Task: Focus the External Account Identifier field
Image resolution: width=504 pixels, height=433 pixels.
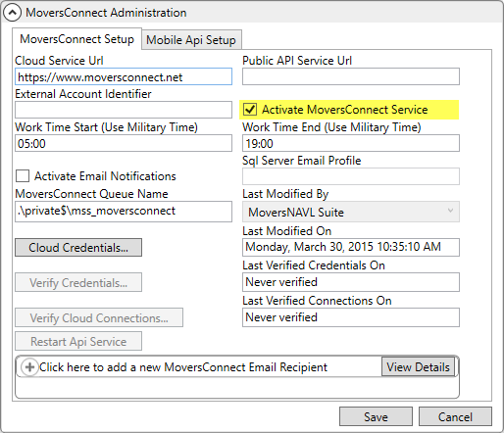Action: 124,110
